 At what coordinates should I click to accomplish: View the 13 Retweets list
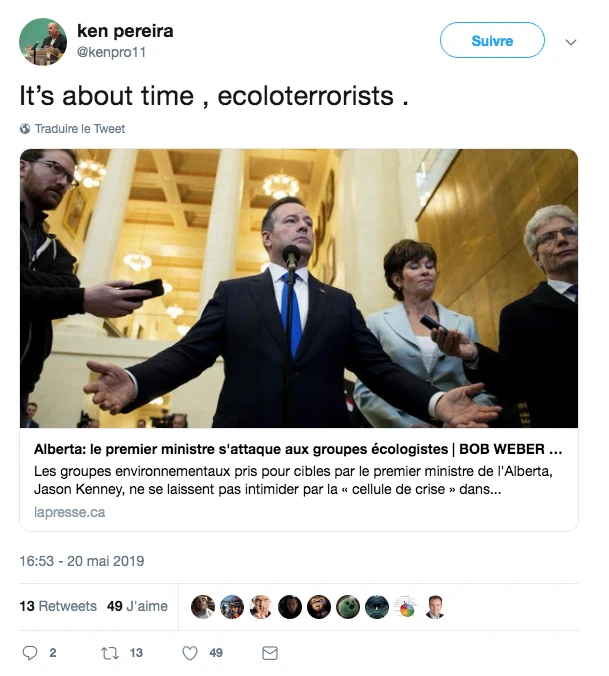coord(58,606)
